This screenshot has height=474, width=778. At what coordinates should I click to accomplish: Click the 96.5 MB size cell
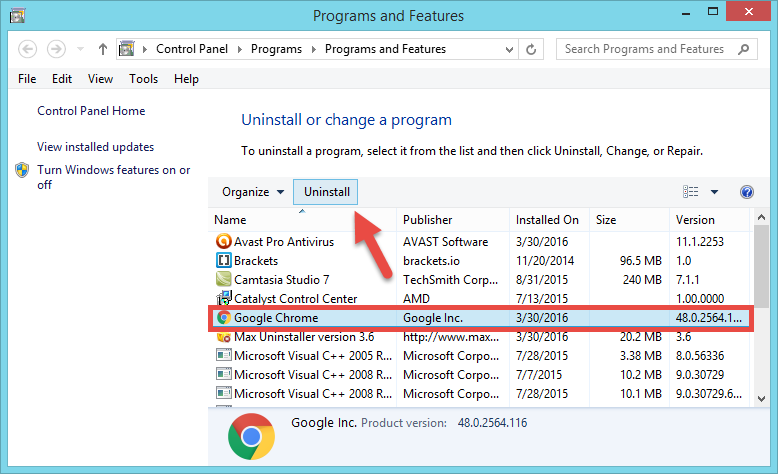click(x=641, y=261)
